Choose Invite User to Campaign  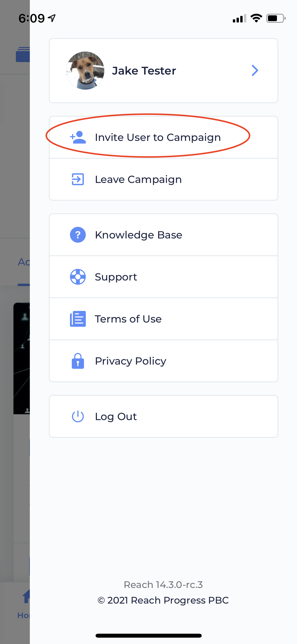point(158,137)
